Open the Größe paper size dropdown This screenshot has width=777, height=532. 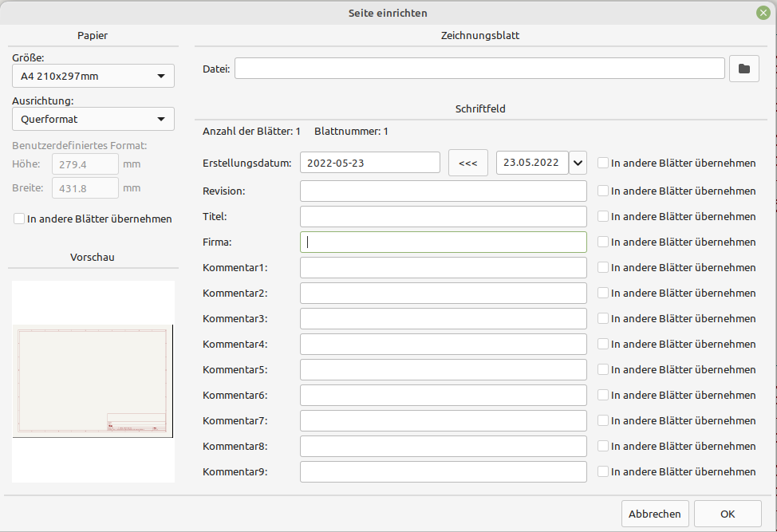pos(93,76)
